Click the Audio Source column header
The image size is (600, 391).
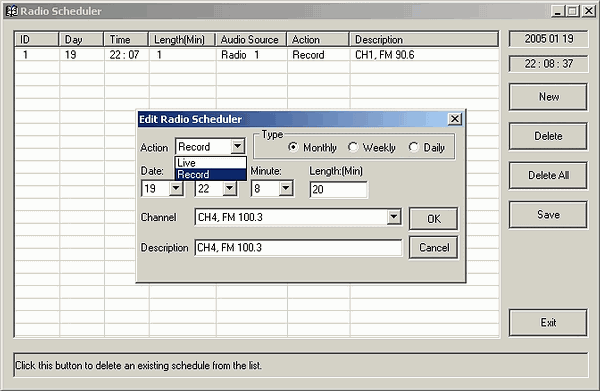(251, 40)
